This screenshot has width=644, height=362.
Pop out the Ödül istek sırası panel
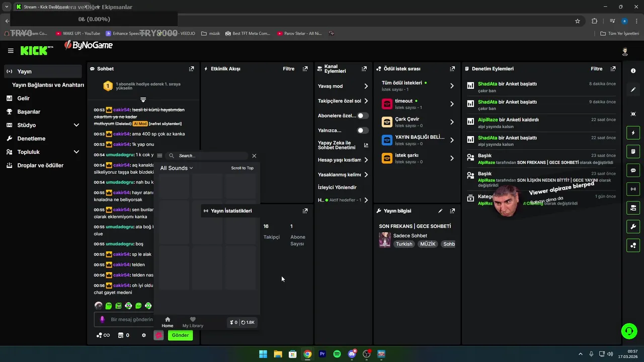452,69
